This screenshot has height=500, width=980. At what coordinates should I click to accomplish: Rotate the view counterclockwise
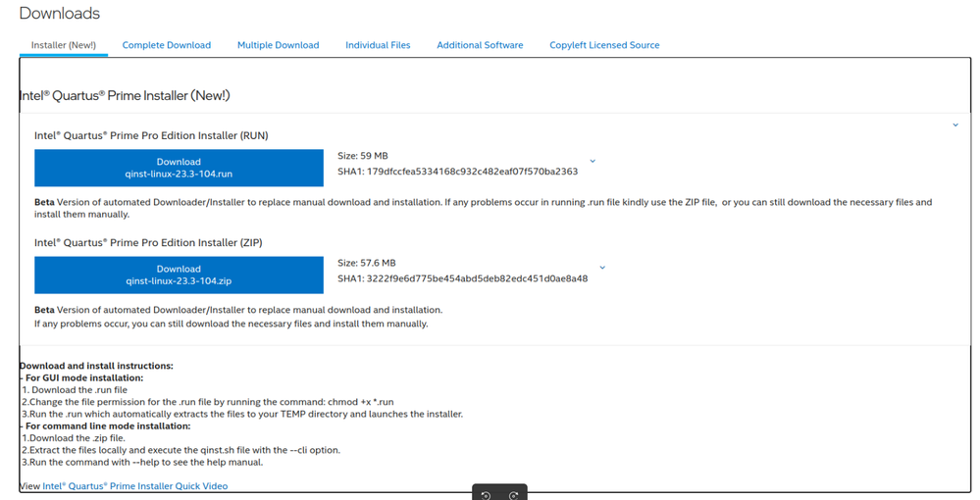(x=486, y=495)
